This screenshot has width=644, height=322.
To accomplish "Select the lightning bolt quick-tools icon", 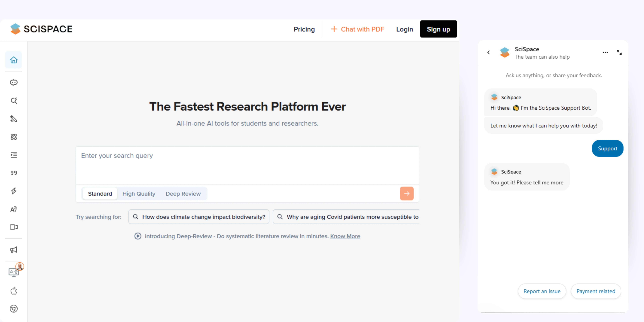I will click(x=14, y=191).
